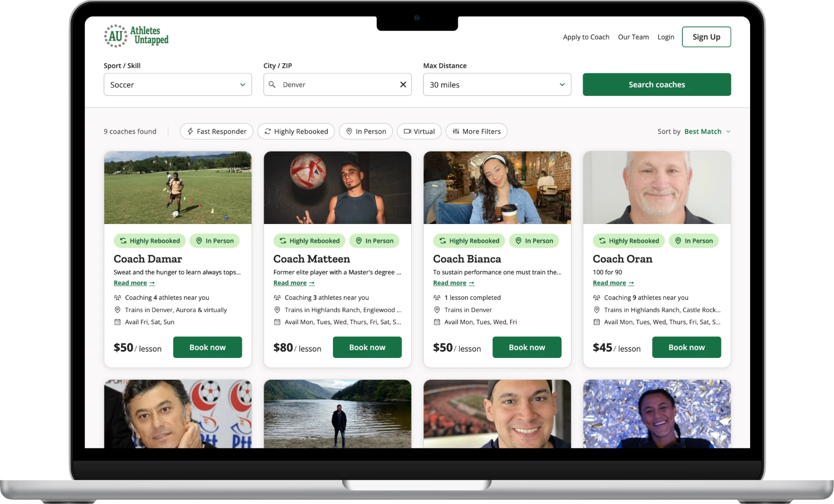Click the Coach Damar name heading
The image size is (834, 504).
click(148, 259)
